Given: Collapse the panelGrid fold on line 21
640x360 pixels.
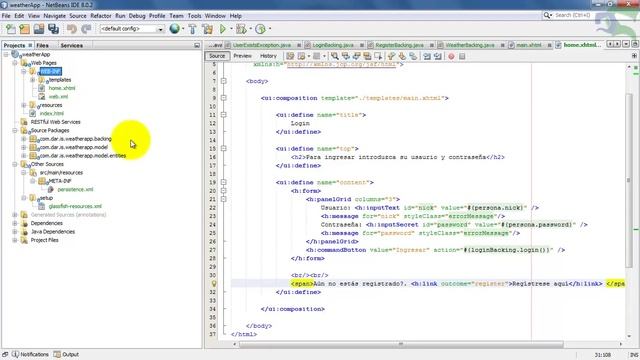Looking at the screenshot, I should click(x=224, y=199).
